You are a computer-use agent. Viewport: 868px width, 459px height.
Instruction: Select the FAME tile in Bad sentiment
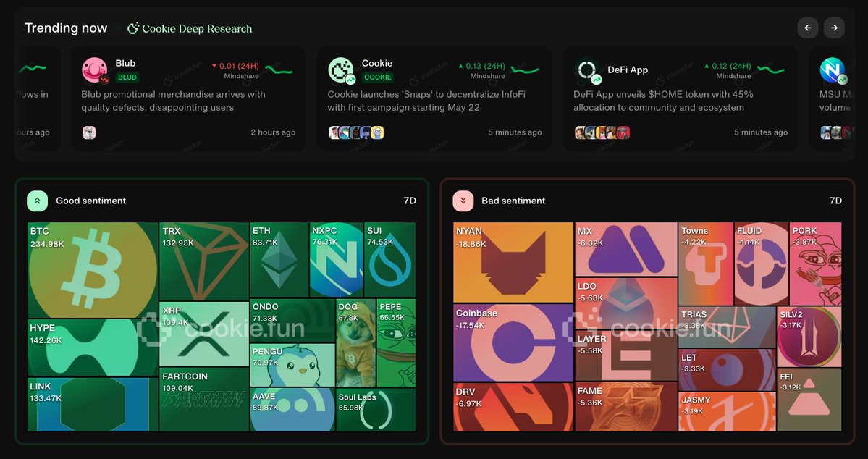tap(626, 407)
